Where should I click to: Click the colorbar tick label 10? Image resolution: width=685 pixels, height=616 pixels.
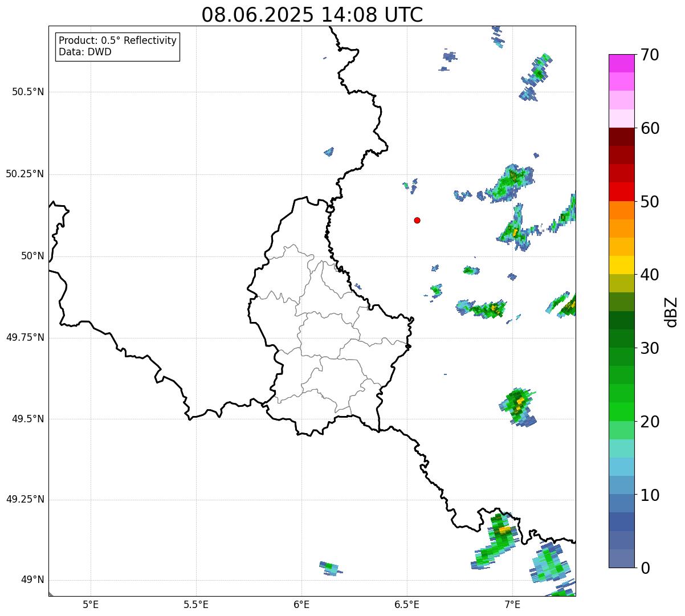pos(650,495)
